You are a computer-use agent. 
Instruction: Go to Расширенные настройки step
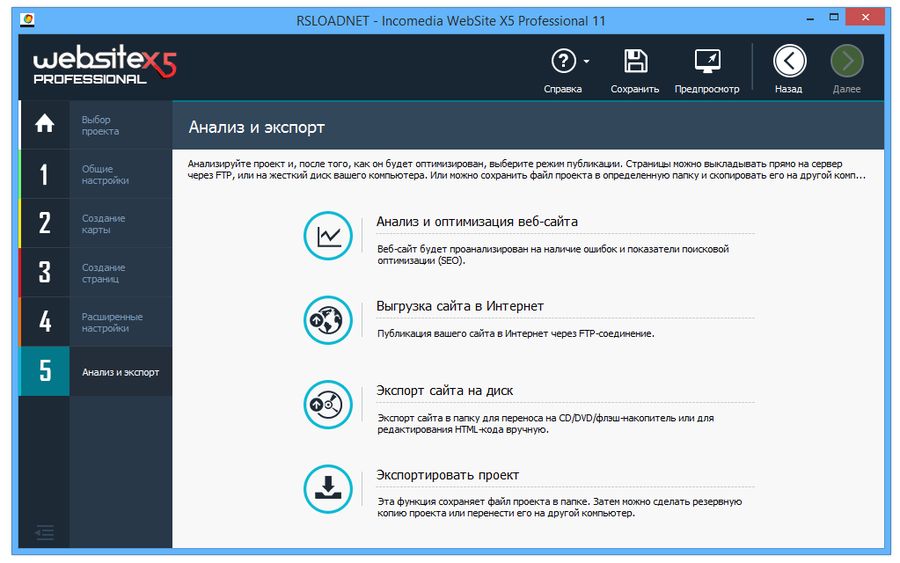112,323
